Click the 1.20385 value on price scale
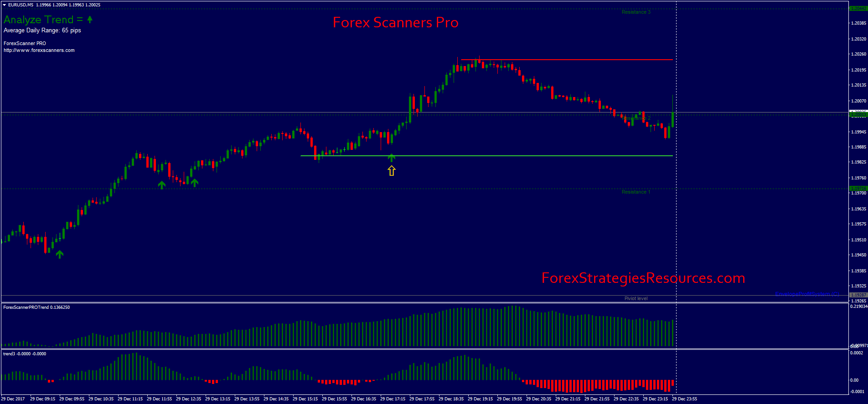The width and height of the screenshot is (868, 404). point(859,23)
